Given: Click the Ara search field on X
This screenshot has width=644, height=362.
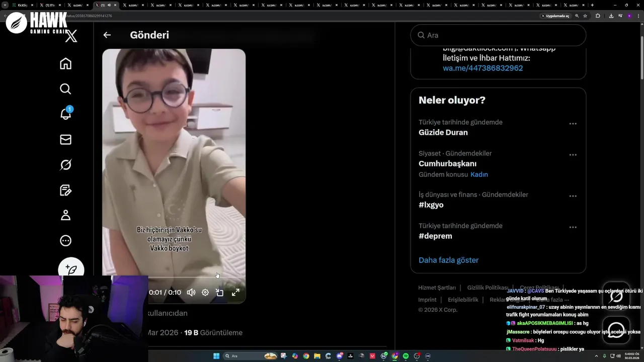Looking at the screenshot, I should [498, 35].
